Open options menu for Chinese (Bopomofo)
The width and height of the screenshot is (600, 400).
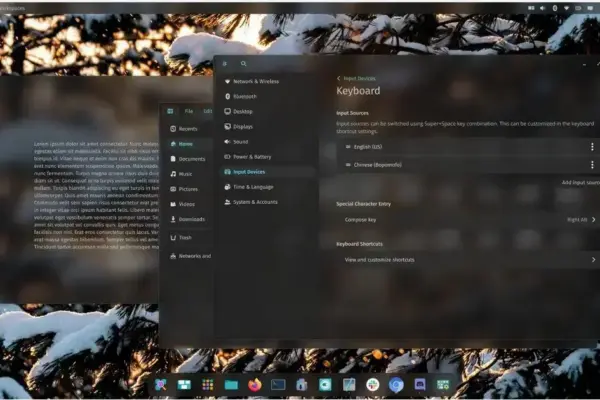[x=592, y=165]
